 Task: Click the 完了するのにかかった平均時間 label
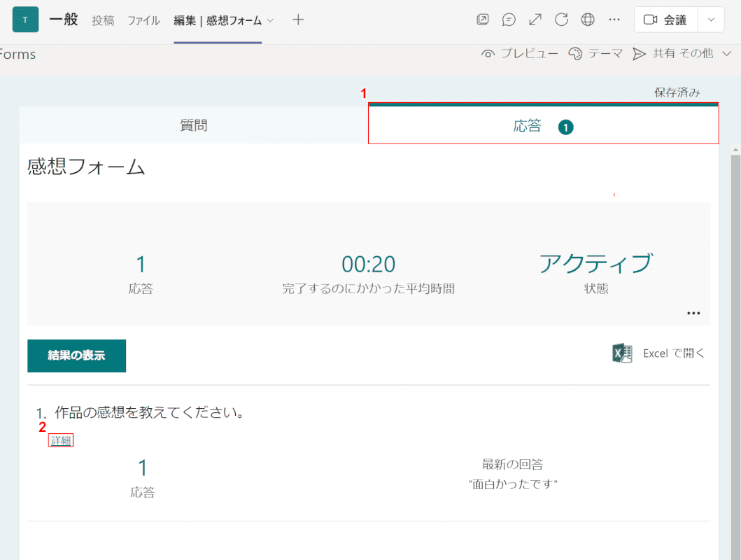pos(369,288)
